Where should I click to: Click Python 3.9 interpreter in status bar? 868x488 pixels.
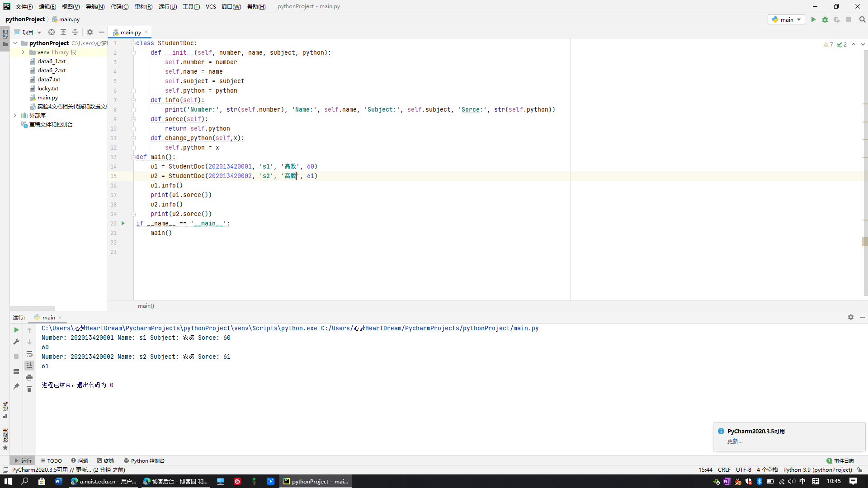817,470
